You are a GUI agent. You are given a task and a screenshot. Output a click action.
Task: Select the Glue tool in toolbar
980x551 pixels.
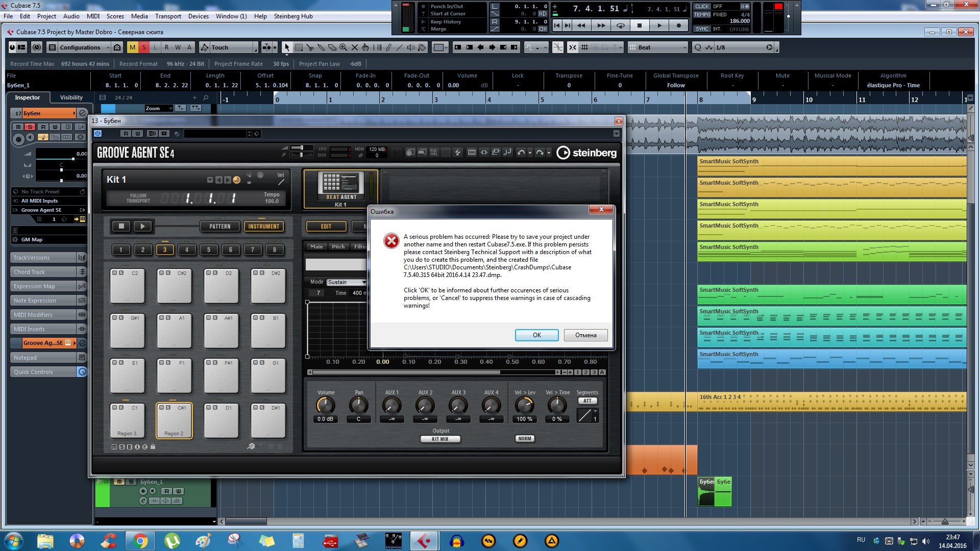click(x=321, y=47)
